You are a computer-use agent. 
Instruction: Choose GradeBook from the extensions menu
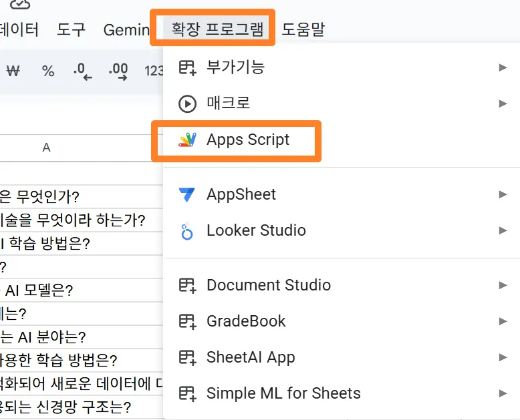click(246, 321)
